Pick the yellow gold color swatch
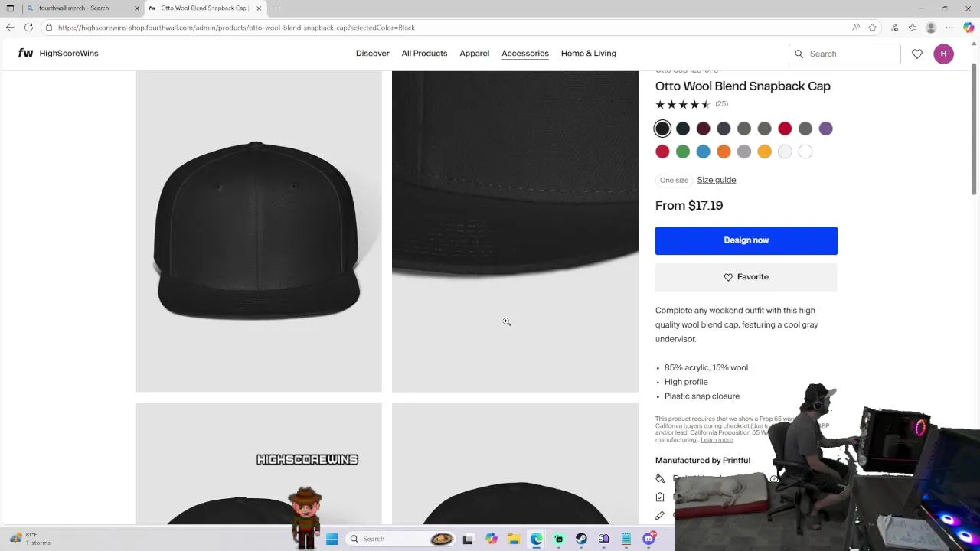 [x=765, y=152]
